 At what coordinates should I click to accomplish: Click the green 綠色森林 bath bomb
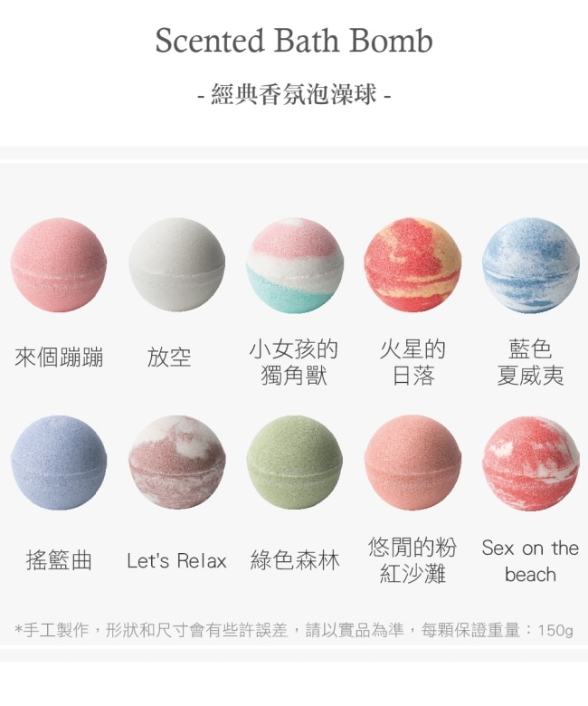click(x=295, y=463)
